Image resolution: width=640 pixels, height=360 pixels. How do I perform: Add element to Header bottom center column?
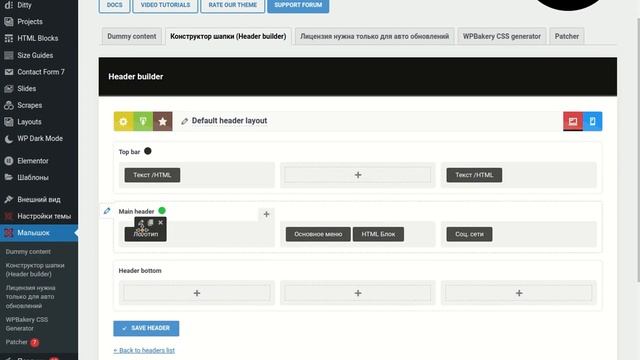coord(358,293)
